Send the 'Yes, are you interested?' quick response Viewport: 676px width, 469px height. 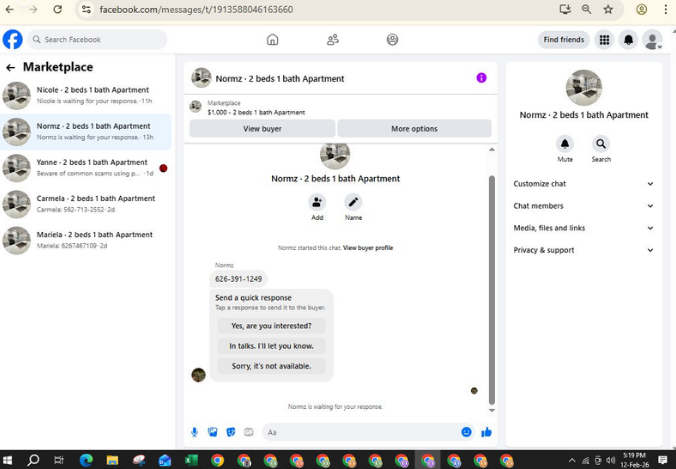(271, 326)
